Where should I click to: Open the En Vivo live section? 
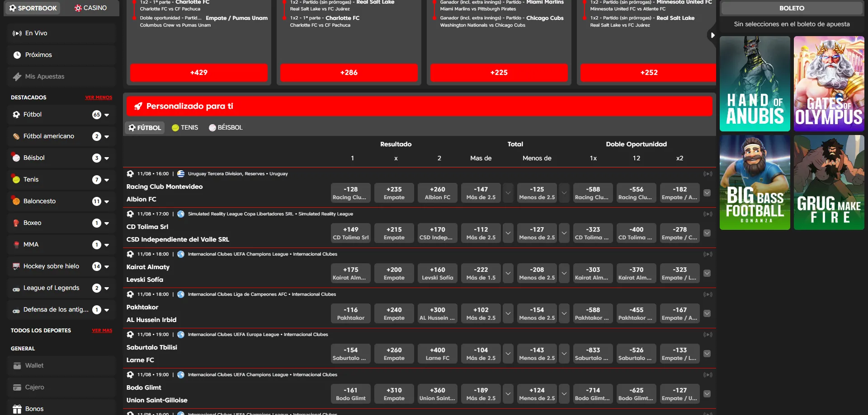click(x=61, y=33)
